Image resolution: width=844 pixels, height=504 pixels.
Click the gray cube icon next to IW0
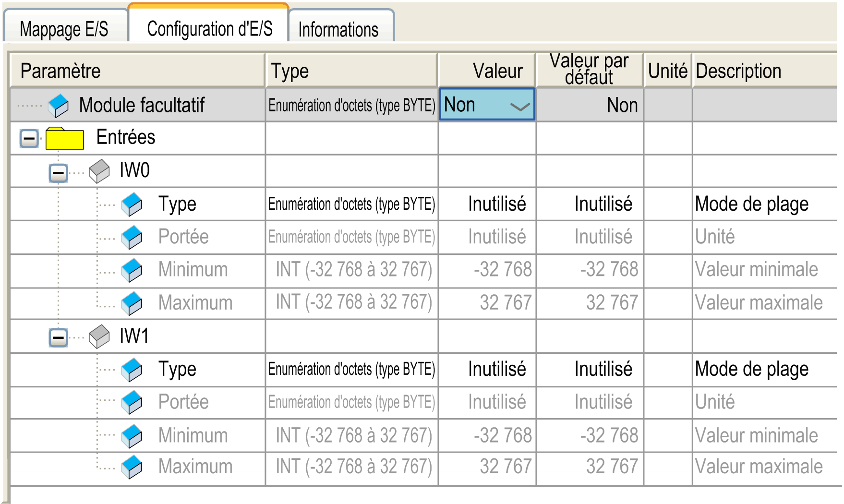point(99,171)
